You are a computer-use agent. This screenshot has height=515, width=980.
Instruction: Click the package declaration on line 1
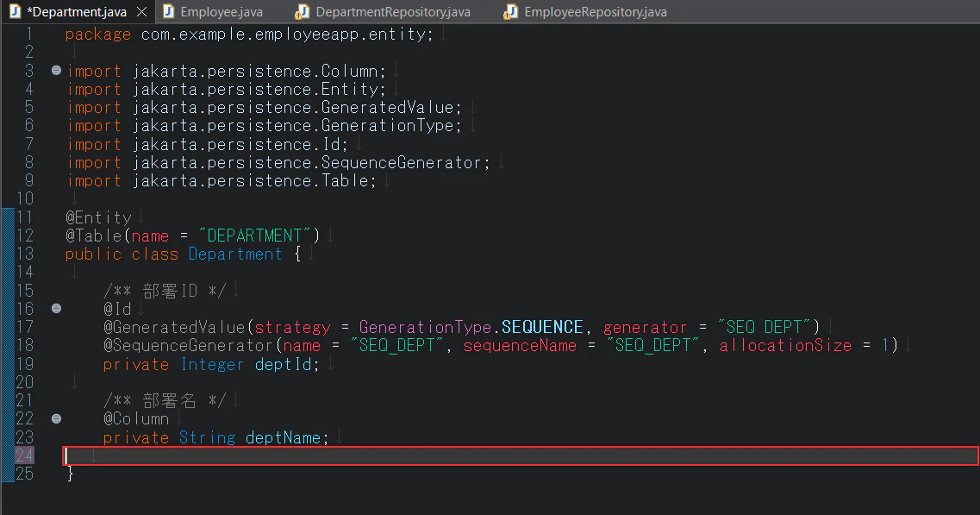point(249,35)
